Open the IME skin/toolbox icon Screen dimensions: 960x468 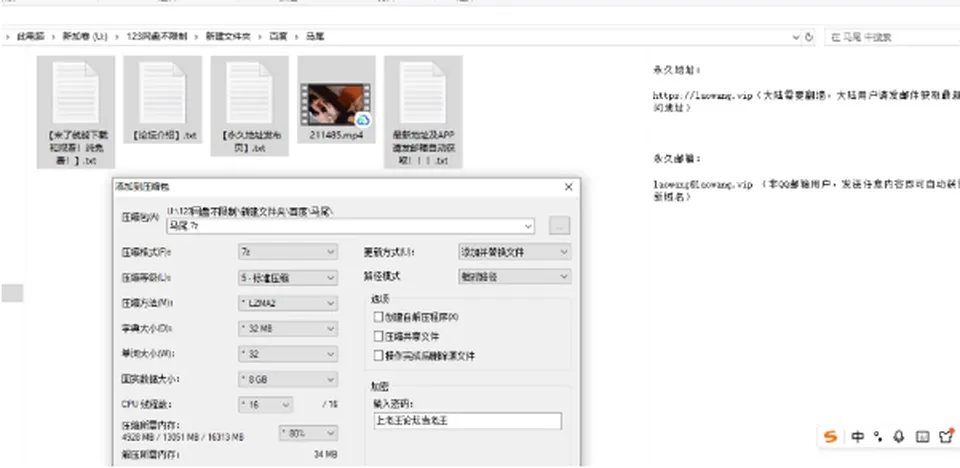(947, 436)
